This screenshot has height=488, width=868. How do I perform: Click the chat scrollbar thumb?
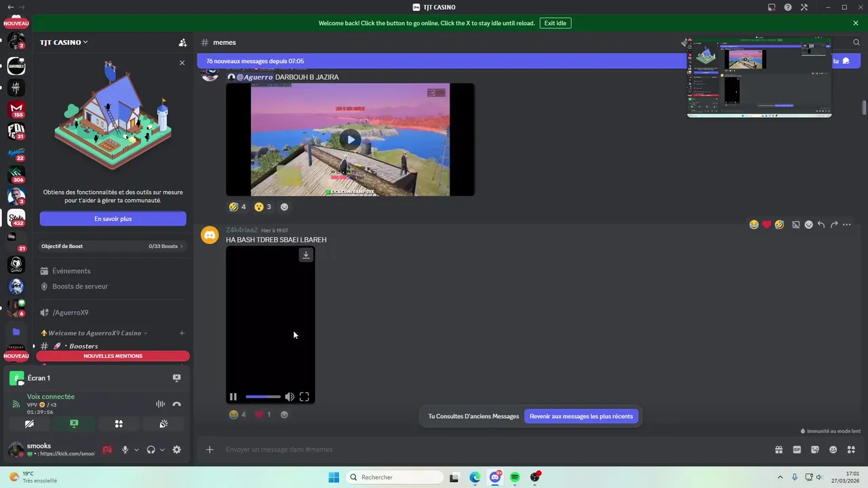click(864, 108)
